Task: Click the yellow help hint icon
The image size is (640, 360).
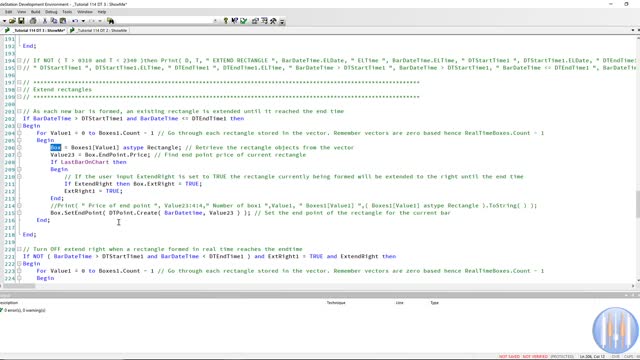Action: [226, 20]
